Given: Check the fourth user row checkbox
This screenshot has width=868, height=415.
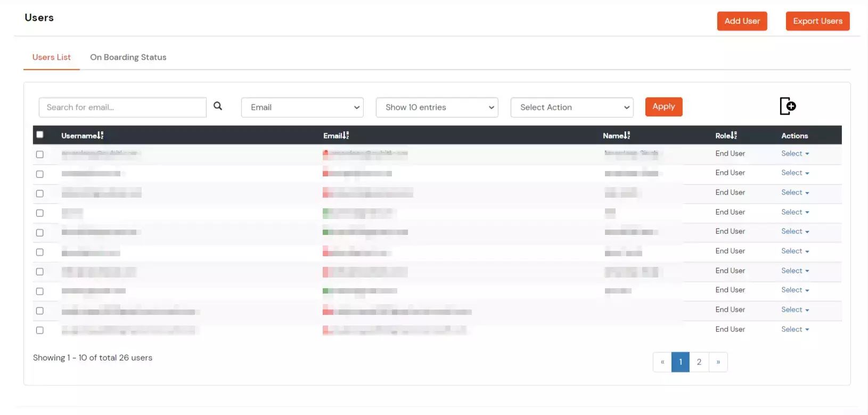Looking at the screenshot, I should click(x=40, y=213).
